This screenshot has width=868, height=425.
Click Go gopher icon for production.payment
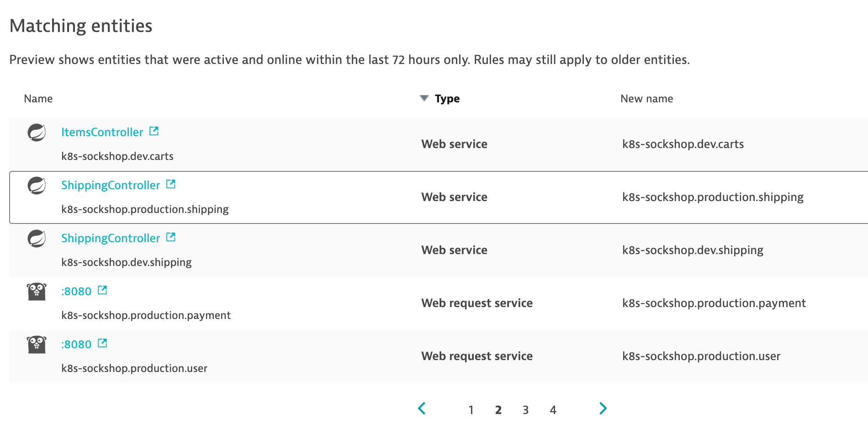click(x=37, y=292)
